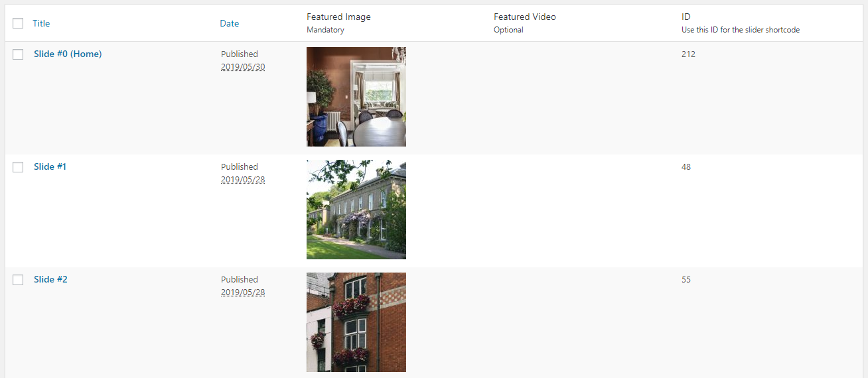Image resolution: width=868 pixels, height=378 pixels.
Task: Click the slide ID 212
Action: point(688,54)
